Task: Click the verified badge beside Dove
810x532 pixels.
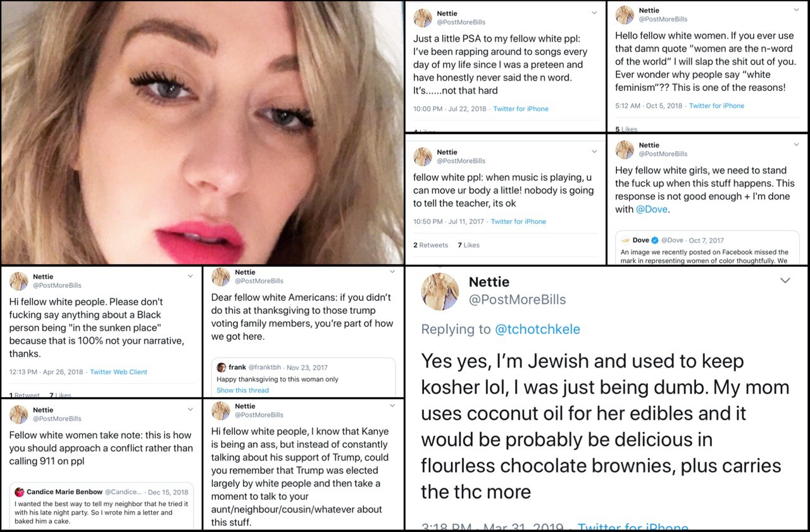Action: click(655, 240)
